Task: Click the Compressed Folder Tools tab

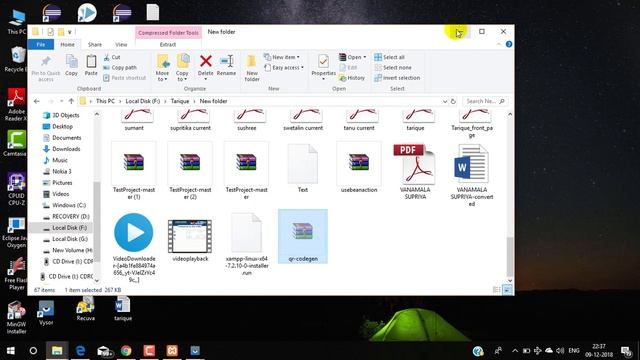Action: (x=168, y=33)
